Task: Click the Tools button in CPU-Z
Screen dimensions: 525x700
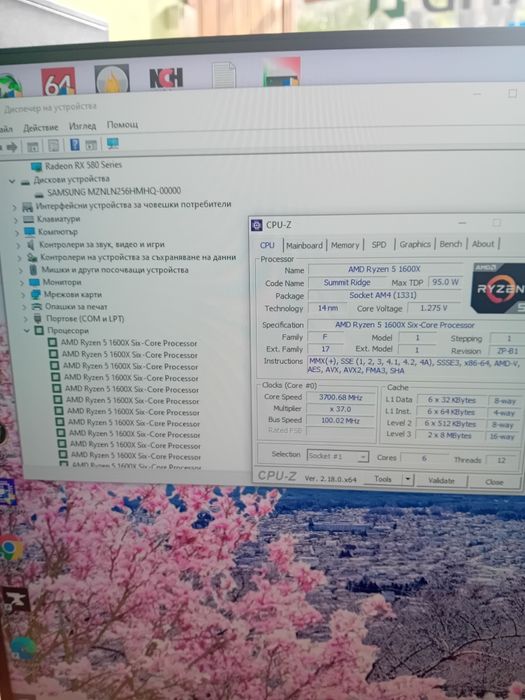Action: click(x=383, y=479)
